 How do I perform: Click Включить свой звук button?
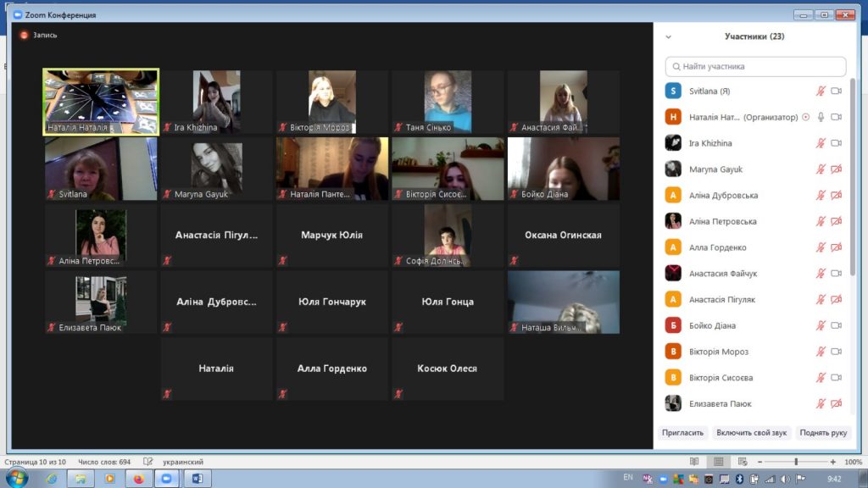(x=751, y=433)
